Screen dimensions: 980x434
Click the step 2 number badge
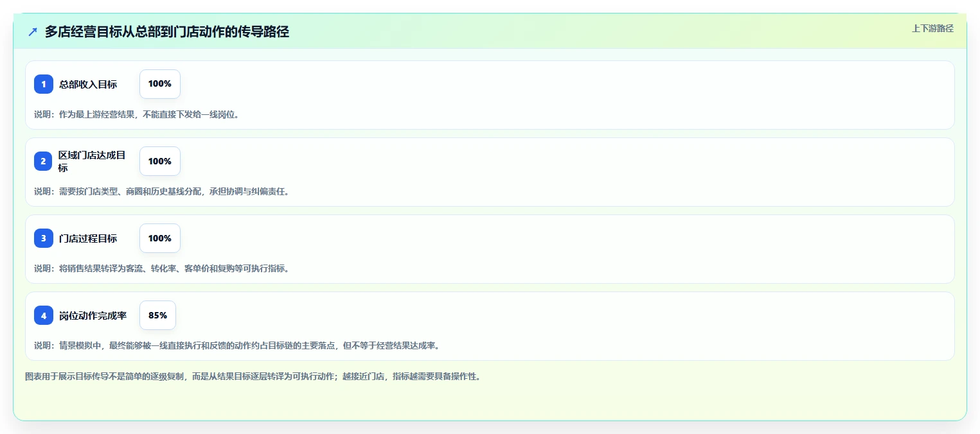[x=44, y=161]
